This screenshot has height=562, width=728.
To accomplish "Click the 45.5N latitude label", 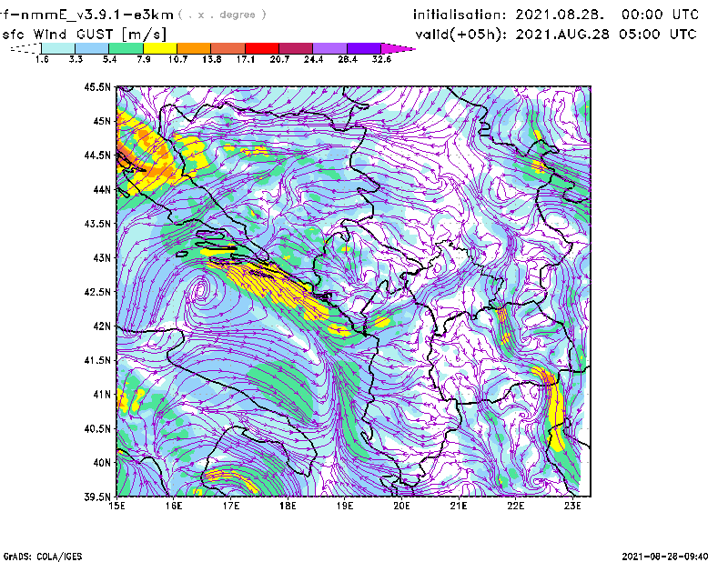I will pos(97,86).
